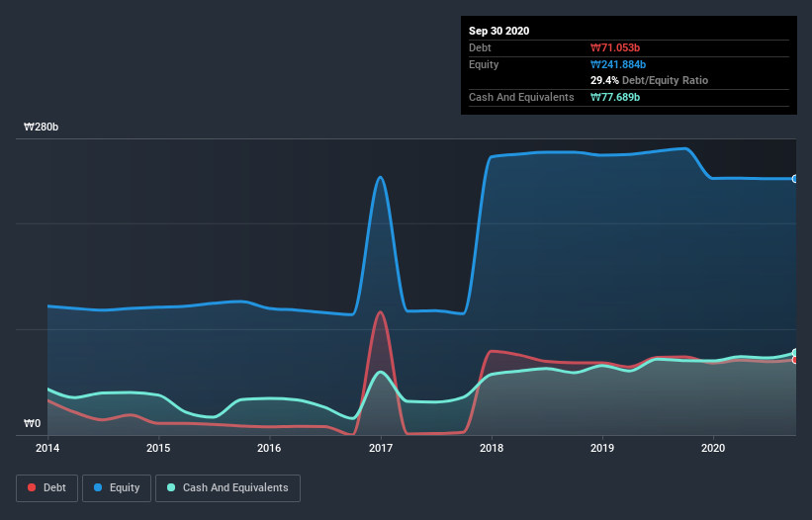
Task: Click the 2016 x-axis label
Action: pos(269,448)
